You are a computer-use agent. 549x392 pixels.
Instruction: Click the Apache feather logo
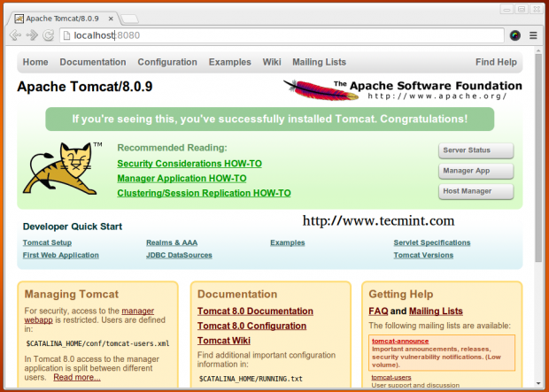(x=321, y=89)
